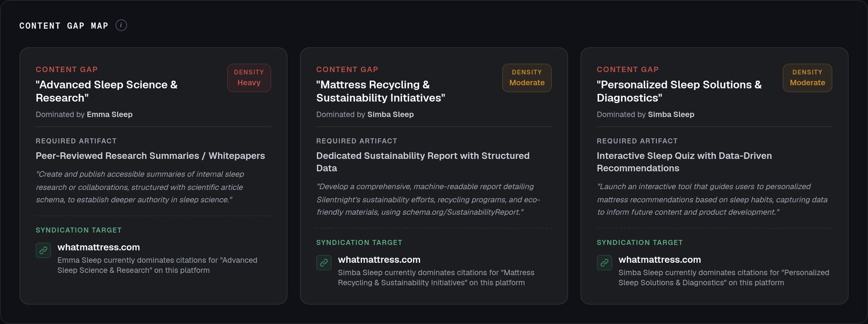Click "Dominated by Simba Sleep" in Personalized Sleep card
Screen dimensions: 868x324
(645, 114)
